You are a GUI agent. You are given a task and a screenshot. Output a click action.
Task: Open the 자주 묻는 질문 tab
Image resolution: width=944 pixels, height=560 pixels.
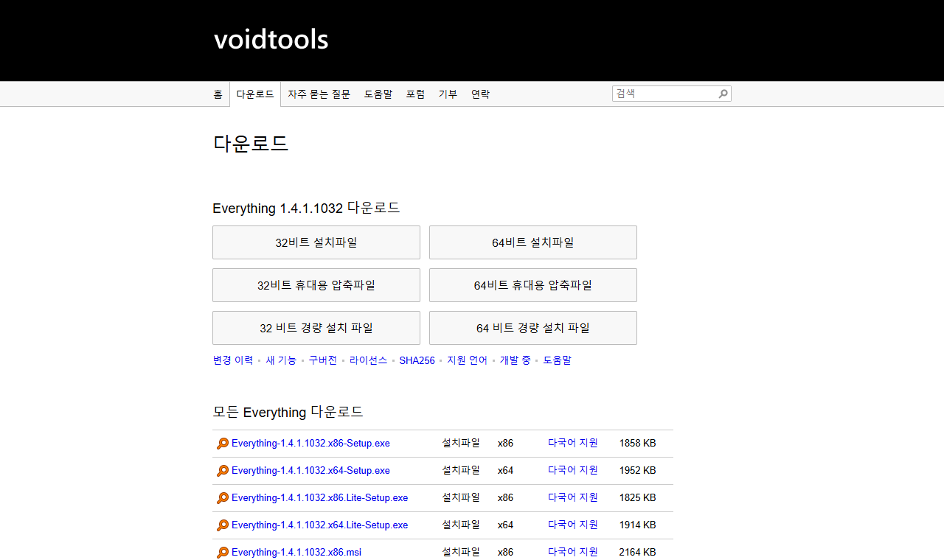[x=319, y=94]
